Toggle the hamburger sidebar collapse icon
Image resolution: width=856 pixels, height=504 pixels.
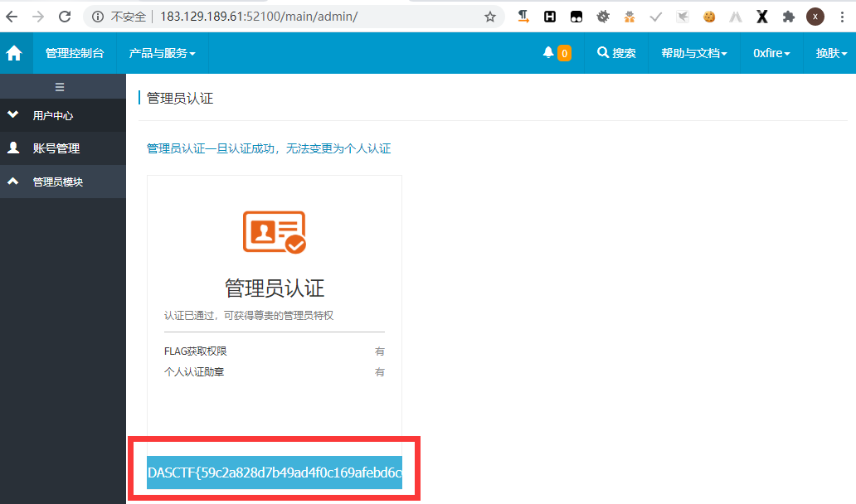tap(59, 86)
